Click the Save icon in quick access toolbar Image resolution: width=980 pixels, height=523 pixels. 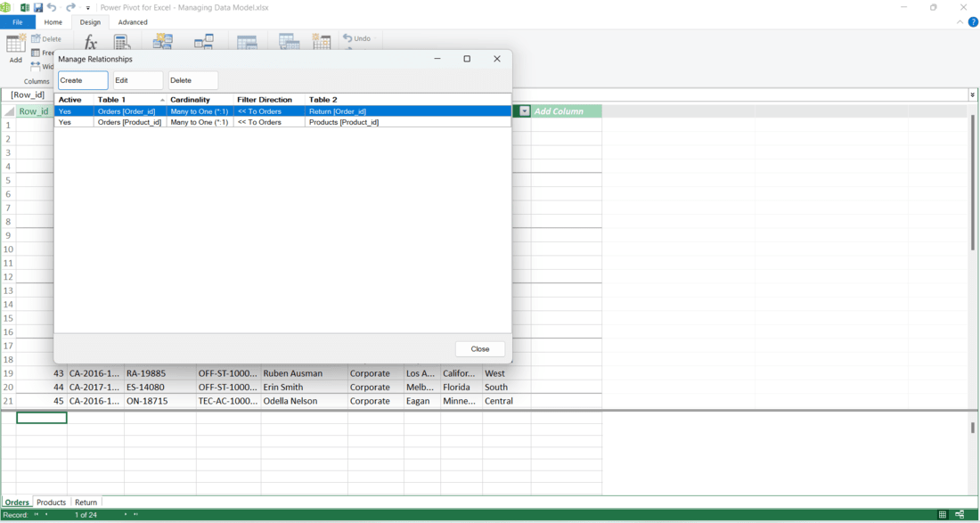38,7
